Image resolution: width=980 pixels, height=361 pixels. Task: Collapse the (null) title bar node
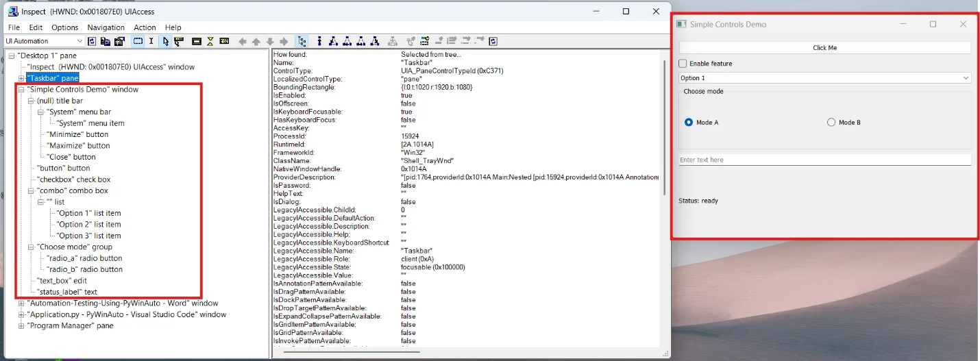click(31, 101)
